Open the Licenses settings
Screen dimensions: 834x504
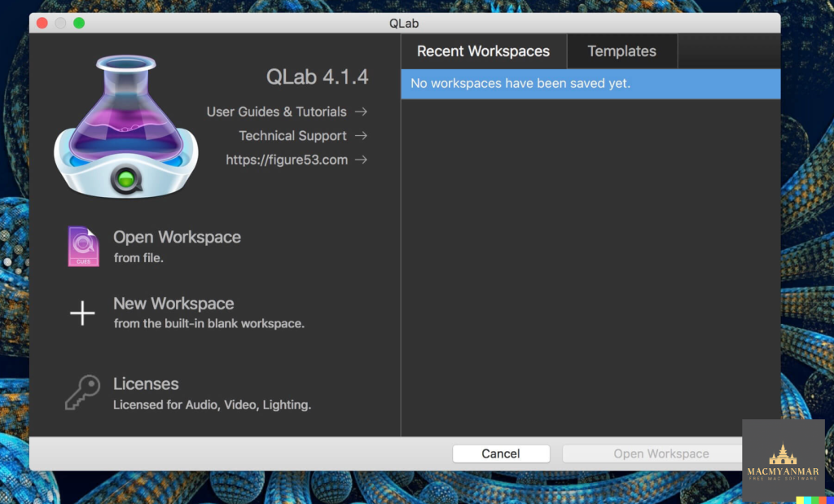pos(146,383)
